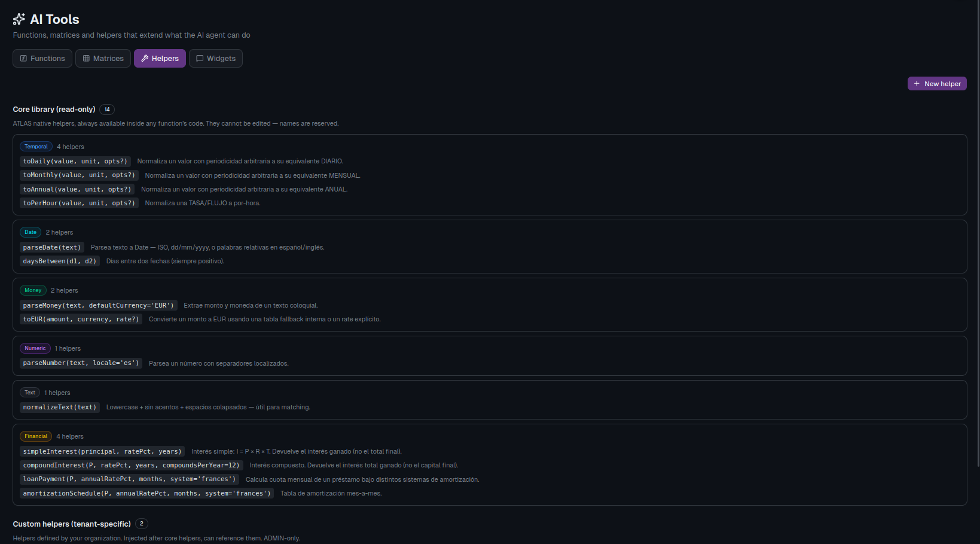
Task: Click the '2 helpers' count next to Money
Action: 65,291
